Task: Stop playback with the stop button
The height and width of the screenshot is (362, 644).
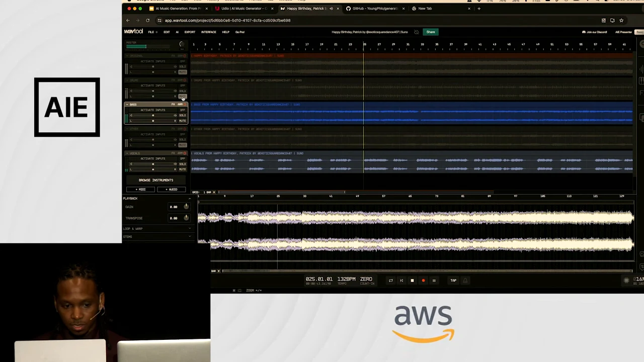Action: [x=412, y=281]
